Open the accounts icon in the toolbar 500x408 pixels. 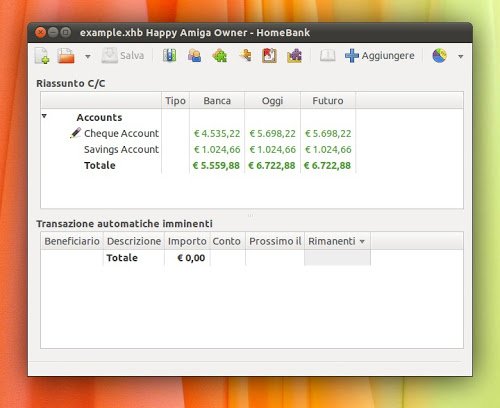(169, 55)
